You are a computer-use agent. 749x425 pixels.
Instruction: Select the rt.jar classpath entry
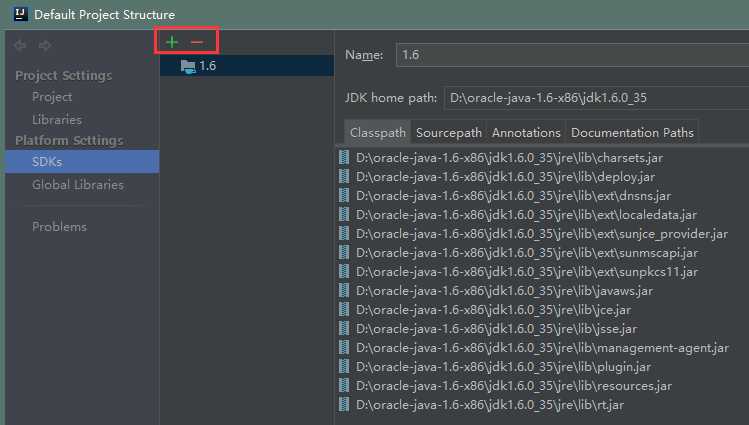tap(490, 405)
